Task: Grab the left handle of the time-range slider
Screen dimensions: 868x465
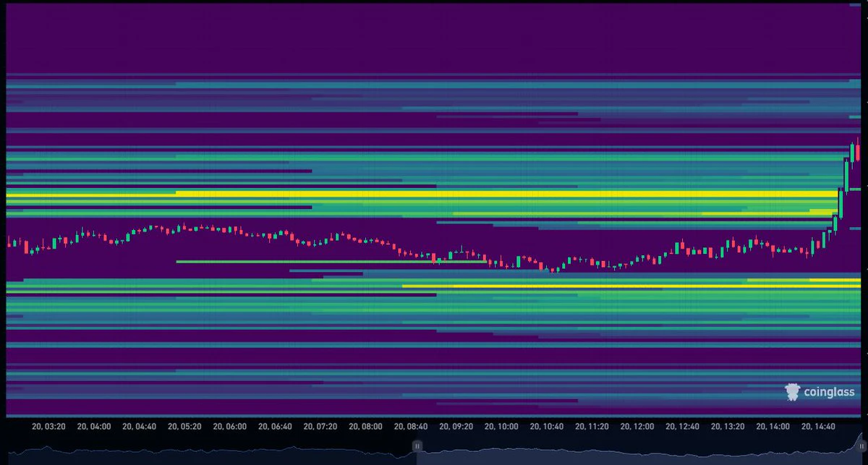Action: click(417, 446)
